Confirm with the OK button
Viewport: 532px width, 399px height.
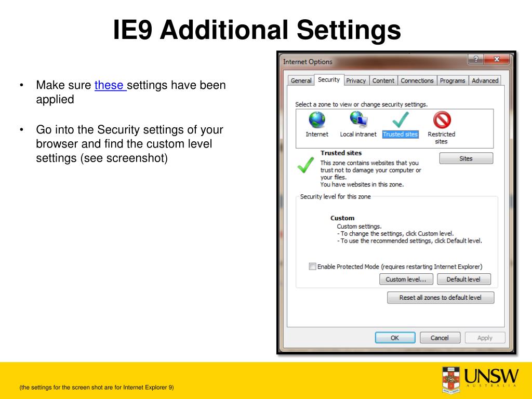tap(395, 338)
